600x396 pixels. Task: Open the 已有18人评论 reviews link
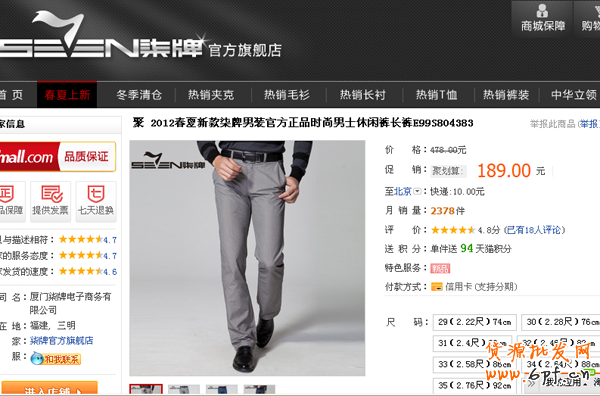pos(535,230)
